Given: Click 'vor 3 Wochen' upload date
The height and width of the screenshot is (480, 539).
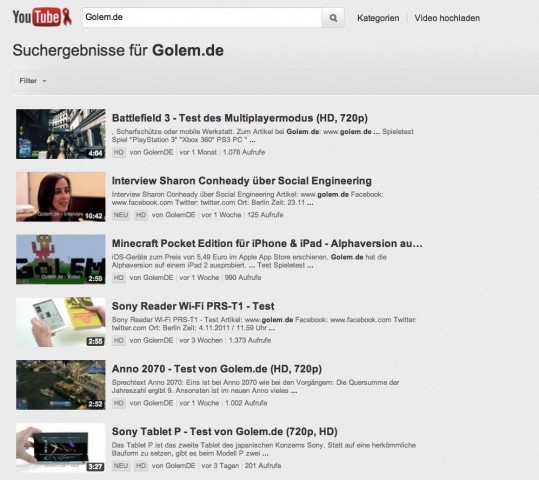Looking at the screenshot, I should coord(201,341).
